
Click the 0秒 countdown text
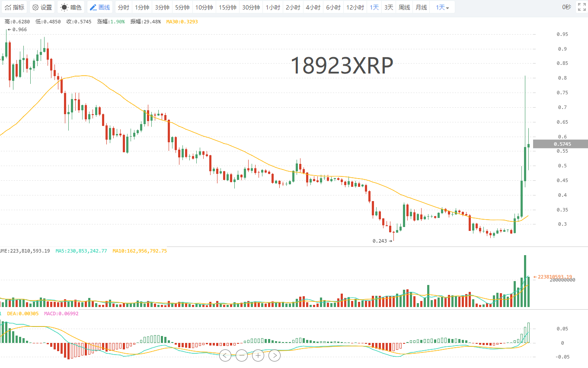pyautogui.click(x=566, y=7)
